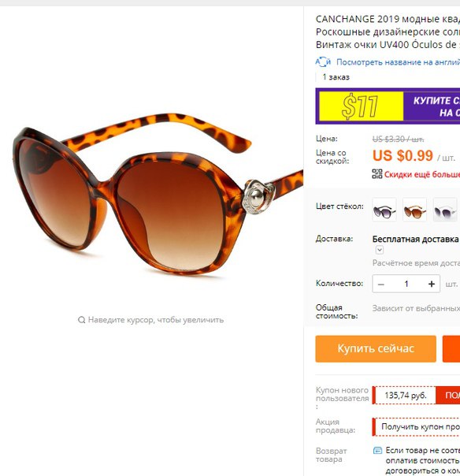Open Посмотреть название на английском link
This screenshot has width=460, height=476.
tap(398, 62)
